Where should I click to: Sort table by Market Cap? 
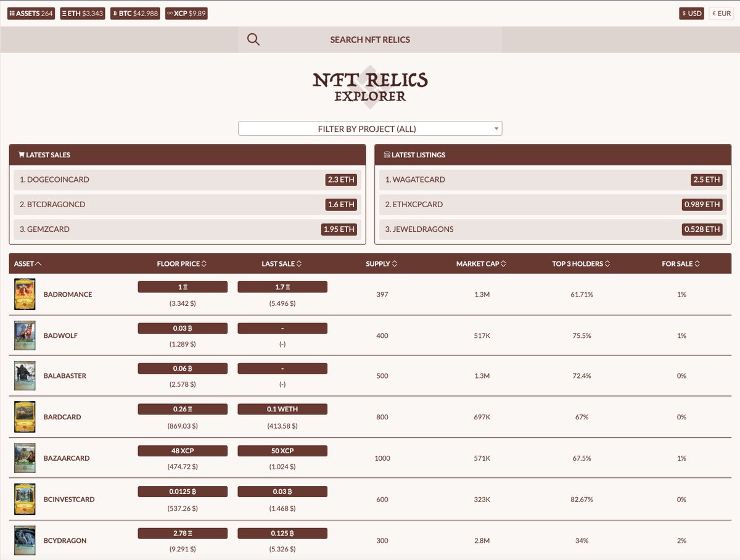click(x=482, y=263)
